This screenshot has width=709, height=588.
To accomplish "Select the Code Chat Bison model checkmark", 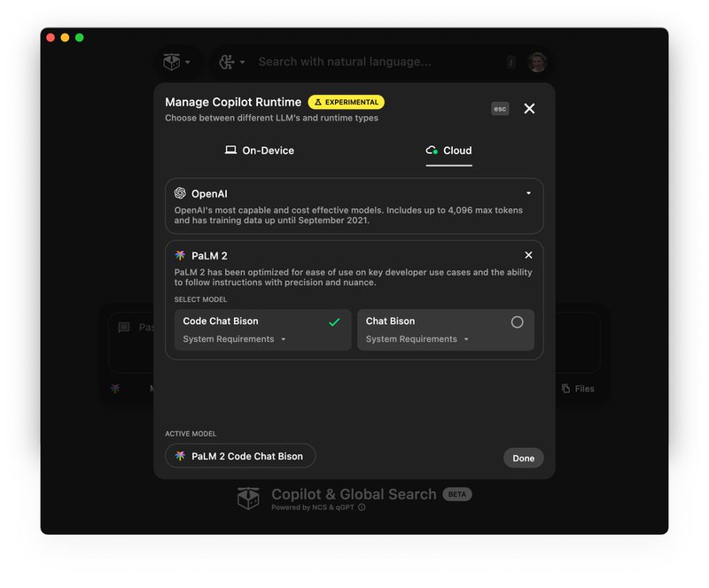I will coord(334,321).
